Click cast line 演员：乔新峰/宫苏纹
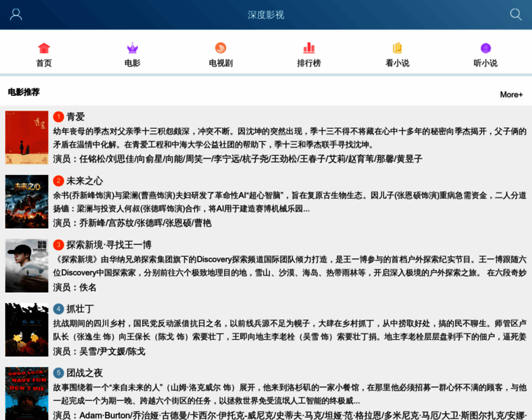The image size is (532, 420). 132,223
